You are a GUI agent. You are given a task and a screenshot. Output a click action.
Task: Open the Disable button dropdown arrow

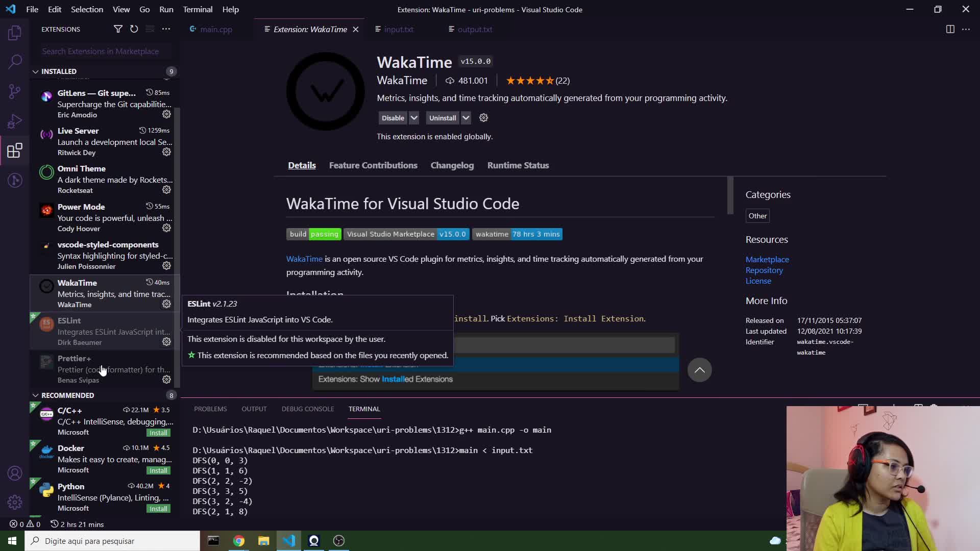coord(414,118)
